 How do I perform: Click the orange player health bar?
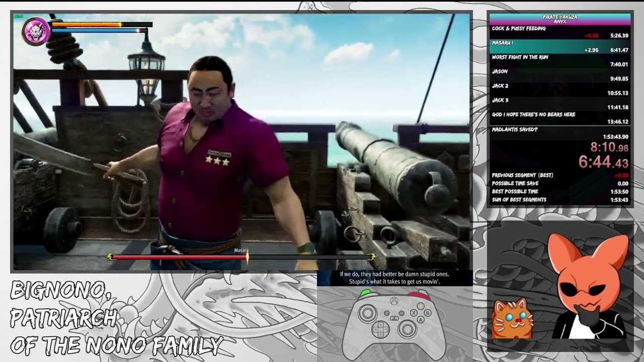87,24
